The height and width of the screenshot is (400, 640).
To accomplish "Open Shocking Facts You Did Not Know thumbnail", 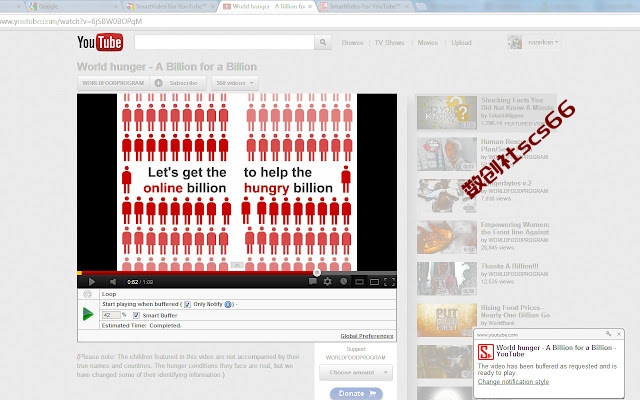I will [x=447, y=113].
